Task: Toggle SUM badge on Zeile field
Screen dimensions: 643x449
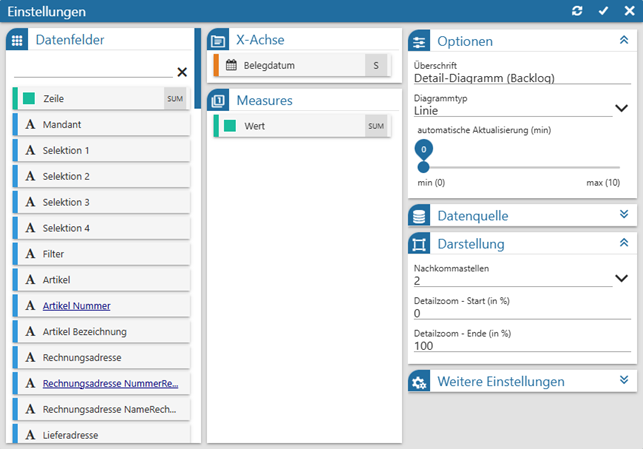Action: pyautogui.click(x=175, y=98)
